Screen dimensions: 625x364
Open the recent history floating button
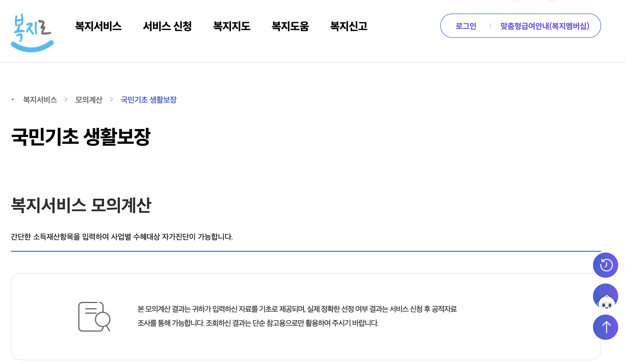[605, 265]
